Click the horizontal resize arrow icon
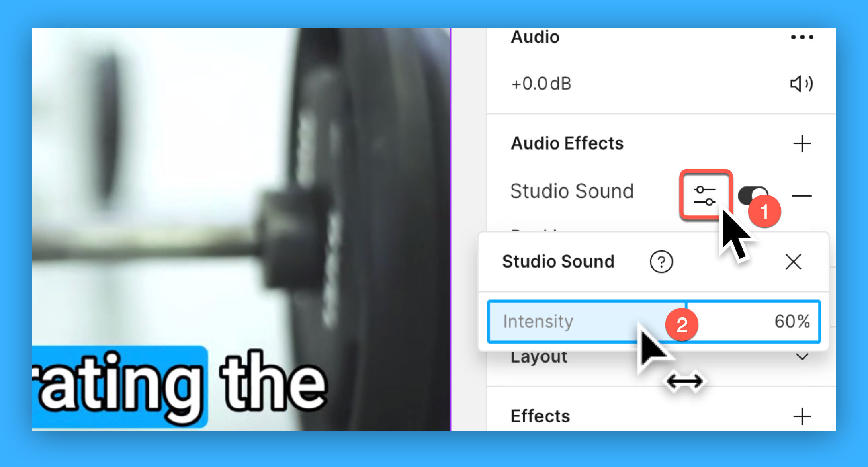The width and height of the screenshot is (868, 467). point(686,381)
